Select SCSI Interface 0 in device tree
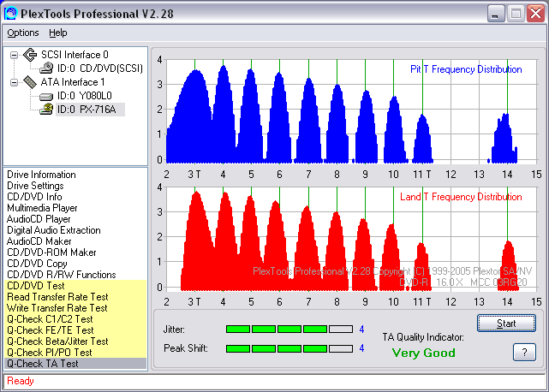 (x=75, y=55)
